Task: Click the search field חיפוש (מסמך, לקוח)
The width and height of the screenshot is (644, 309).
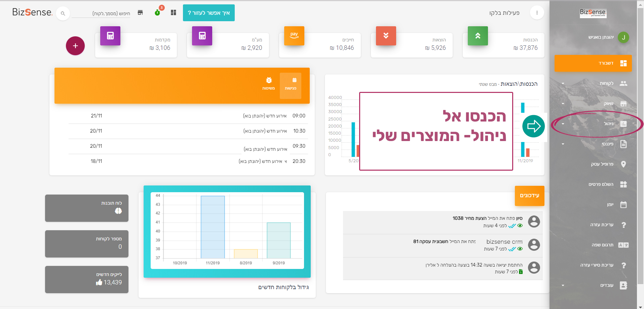Action: coord(101,13)
